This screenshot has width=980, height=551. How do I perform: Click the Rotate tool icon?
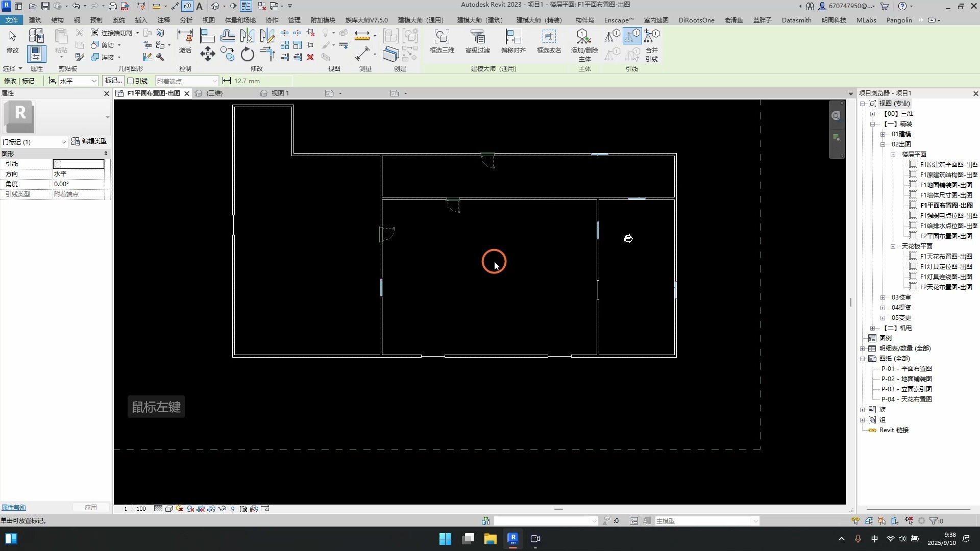point(248,54)
